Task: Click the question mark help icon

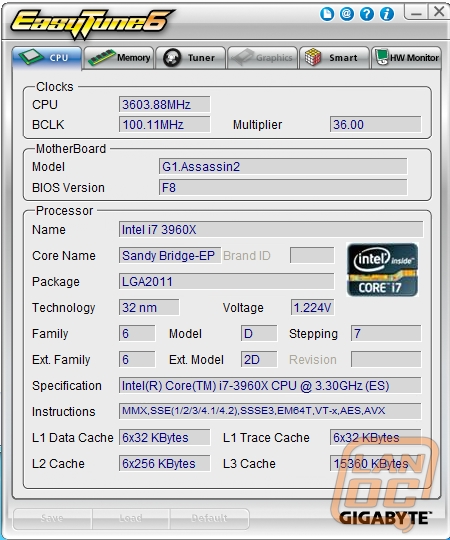Action: point(367,14)
